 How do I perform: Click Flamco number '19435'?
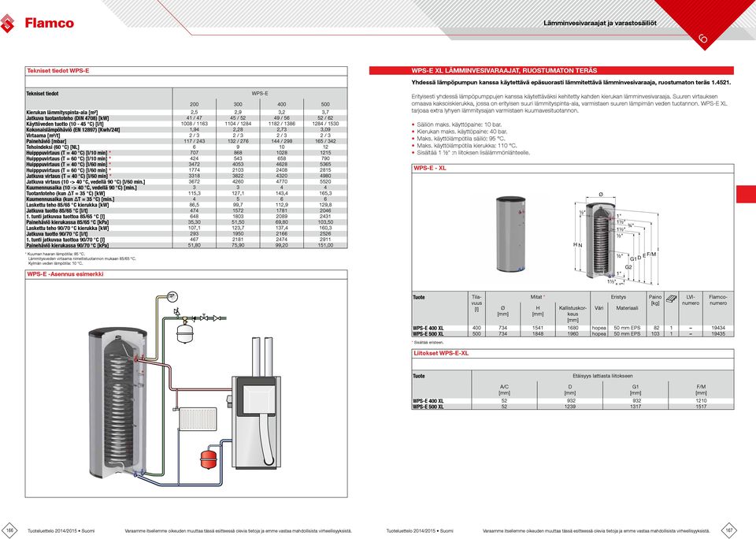pyautogui.click(x=718, y=333)
